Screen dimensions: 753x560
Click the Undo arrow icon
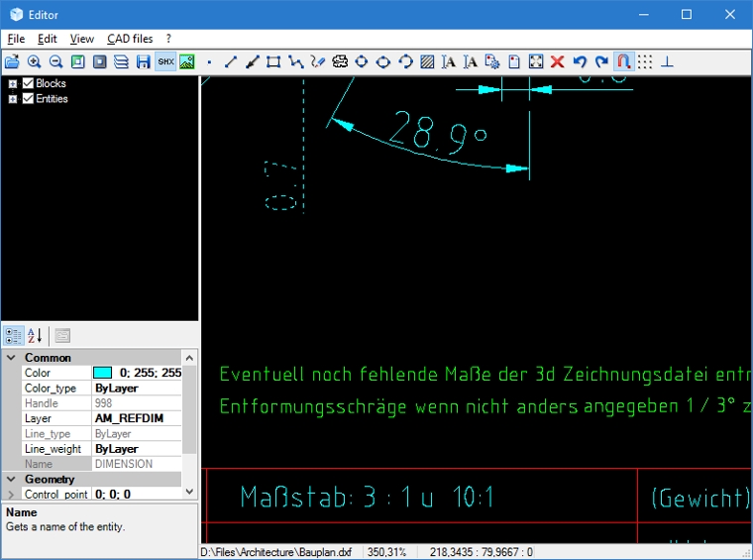[580, 61]
